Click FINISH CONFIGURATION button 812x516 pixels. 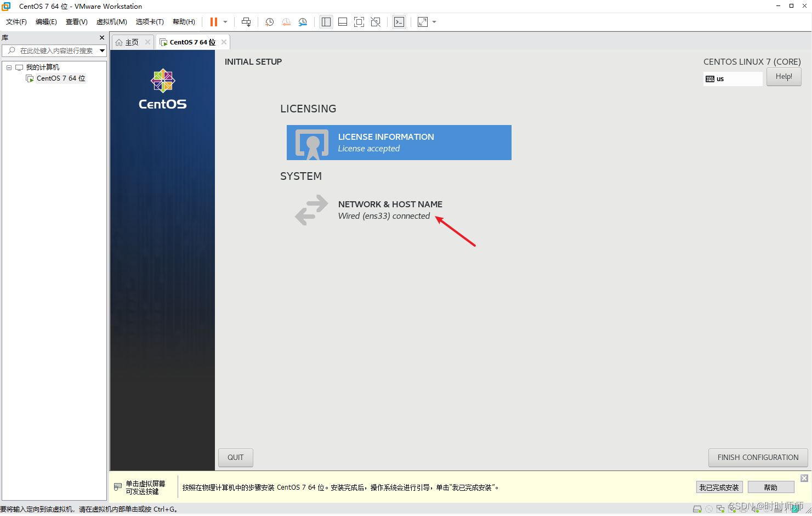758,457
